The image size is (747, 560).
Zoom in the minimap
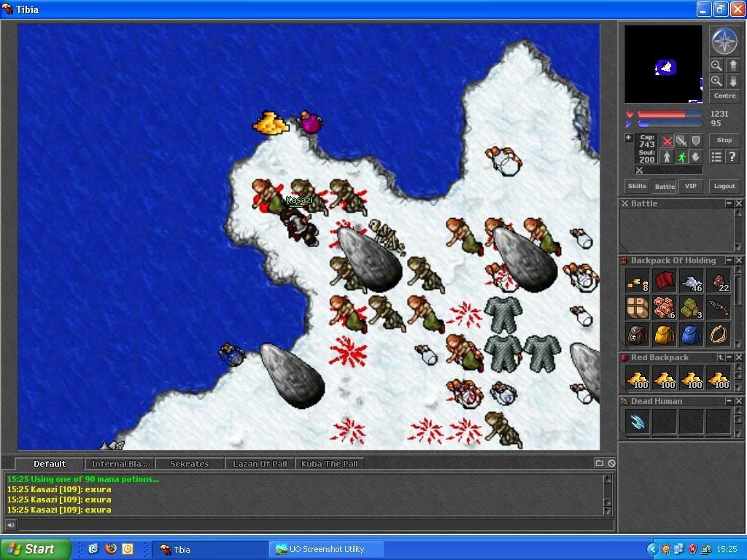[716, 81]
